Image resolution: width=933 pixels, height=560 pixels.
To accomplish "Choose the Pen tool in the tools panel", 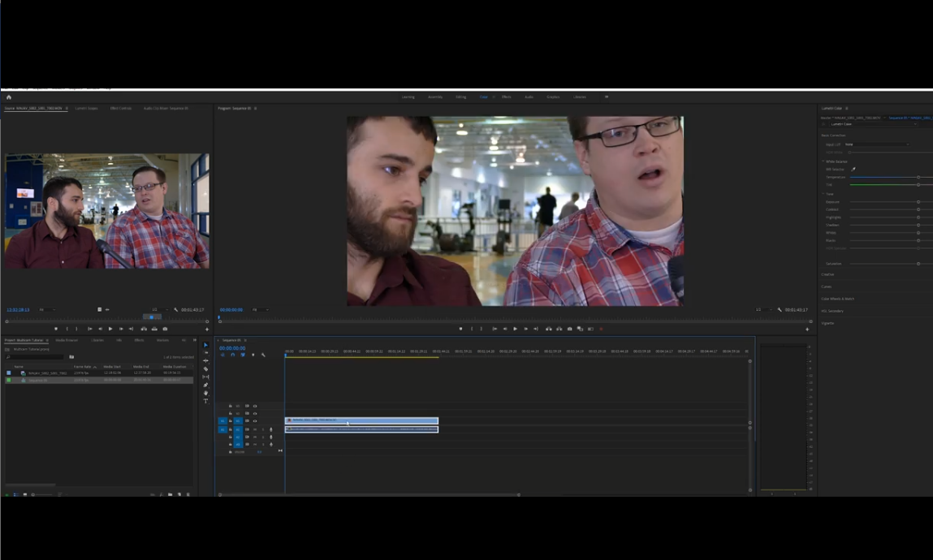I will tap(205, 385).
